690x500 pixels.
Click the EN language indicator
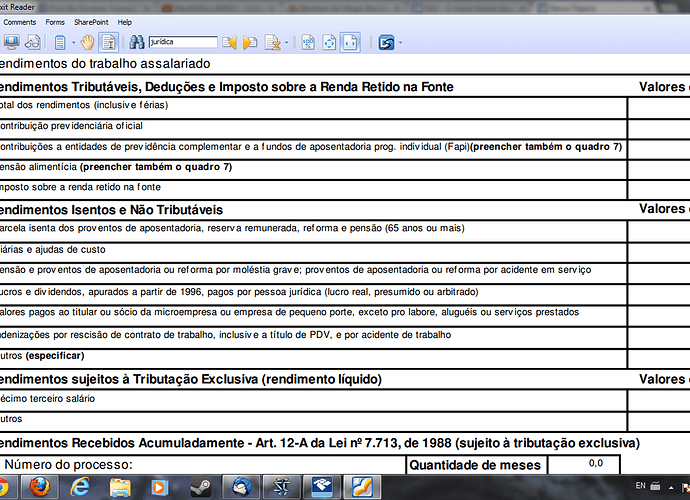tap(640, 486)
